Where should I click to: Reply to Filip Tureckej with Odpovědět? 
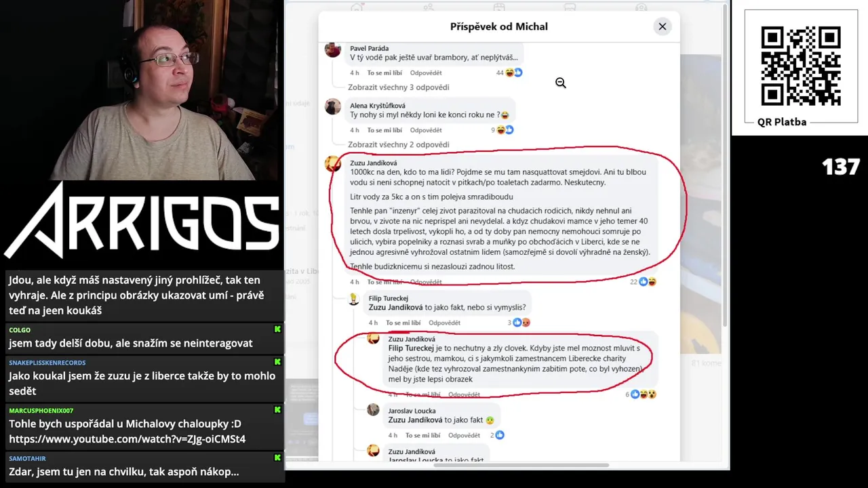coord(444,323)
